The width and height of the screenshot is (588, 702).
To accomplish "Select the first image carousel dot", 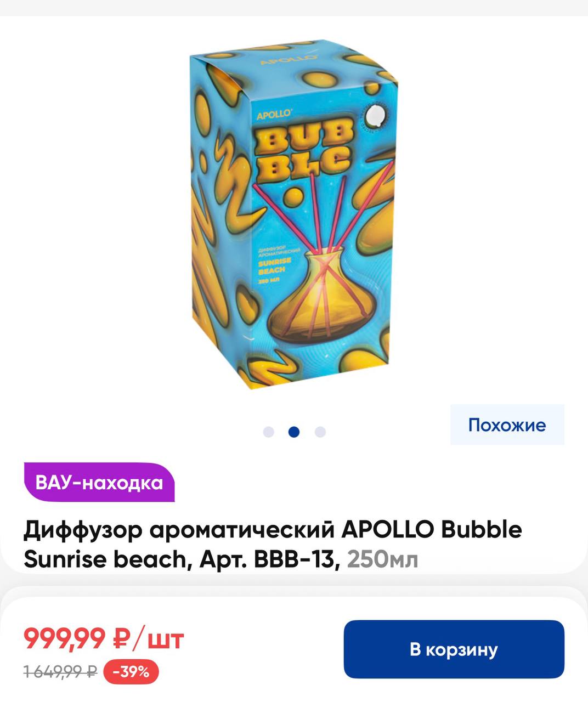I will point(268,432).
